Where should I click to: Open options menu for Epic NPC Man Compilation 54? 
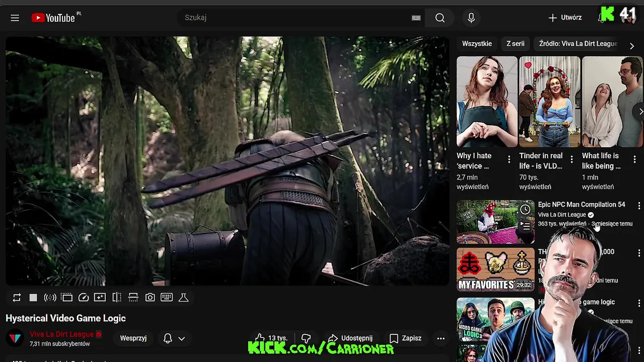(639, 206)
